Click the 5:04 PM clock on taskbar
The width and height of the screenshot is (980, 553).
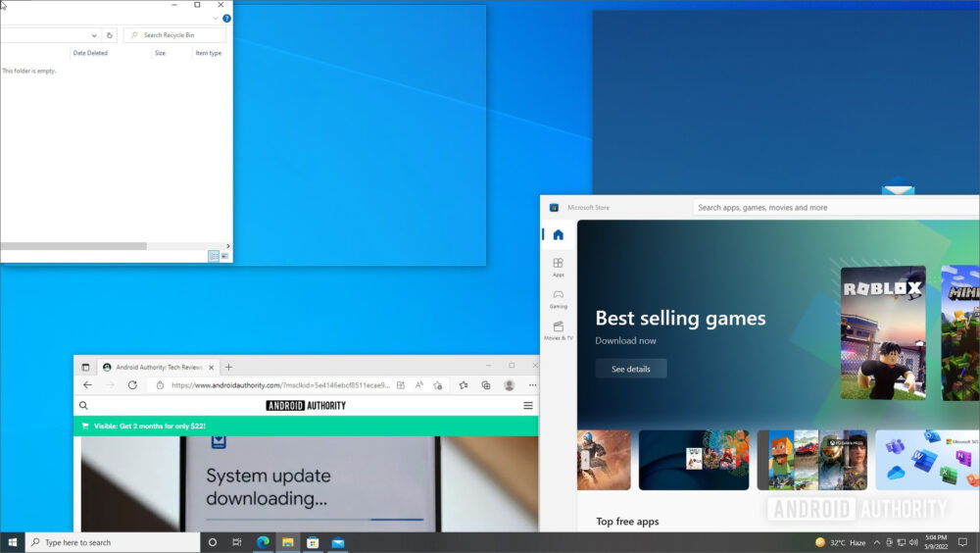(x=936, y=542)
